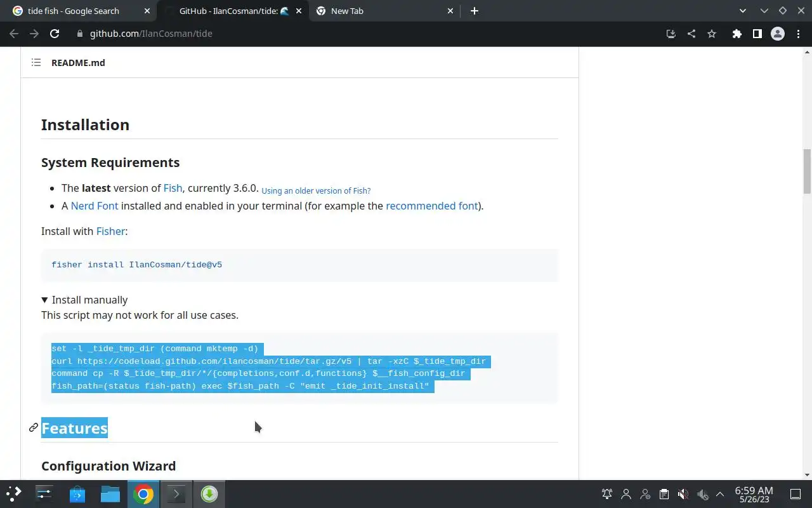
Task: Click the 'fisher install IlanCosman/tide@v5' code line
Action: [136, 265]
